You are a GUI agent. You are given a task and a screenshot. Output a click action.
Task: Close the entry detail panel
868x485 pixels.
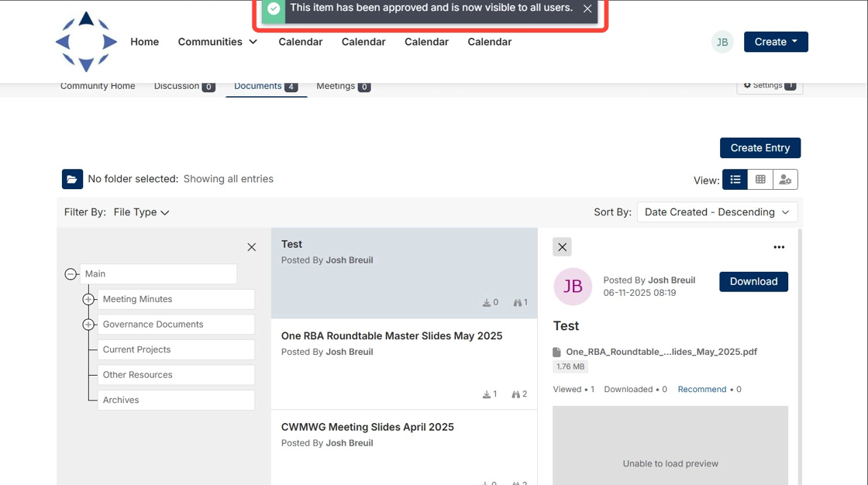tap(562, 247)
